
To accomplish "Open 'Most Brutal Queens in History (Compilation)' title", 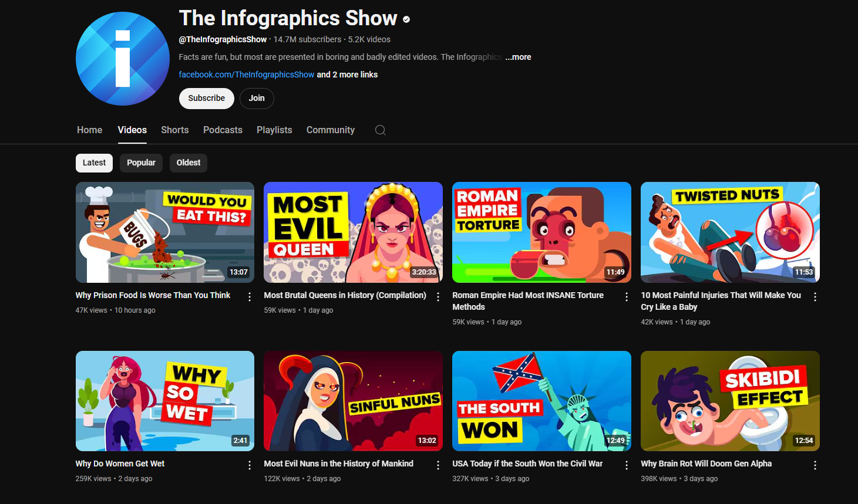I will coord(345,295).
